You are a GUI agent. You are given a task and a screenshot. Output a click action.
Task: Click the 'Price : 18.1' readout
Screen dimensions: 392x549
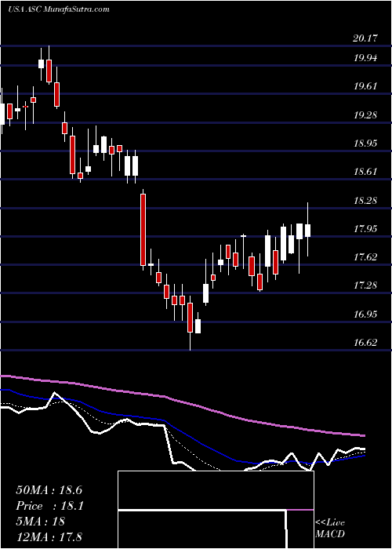point(49,506)
